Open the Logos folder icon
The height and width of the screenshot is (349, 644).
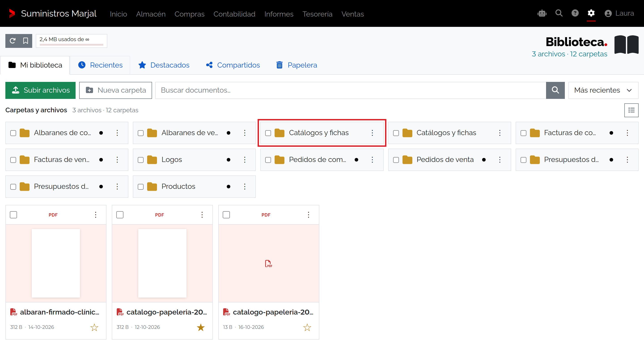click(x=152, y=160)
